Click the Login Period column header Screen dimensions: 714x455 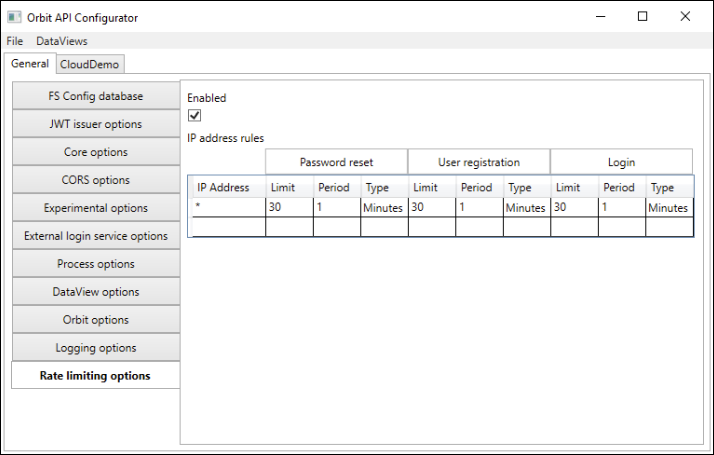coord(622,187)
